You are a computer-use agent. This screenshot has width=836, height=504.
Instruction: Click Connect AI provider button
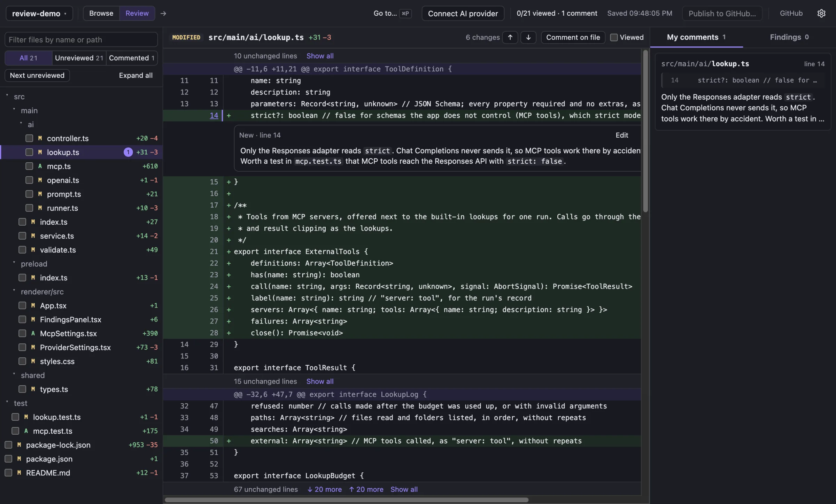coord(463,13)
